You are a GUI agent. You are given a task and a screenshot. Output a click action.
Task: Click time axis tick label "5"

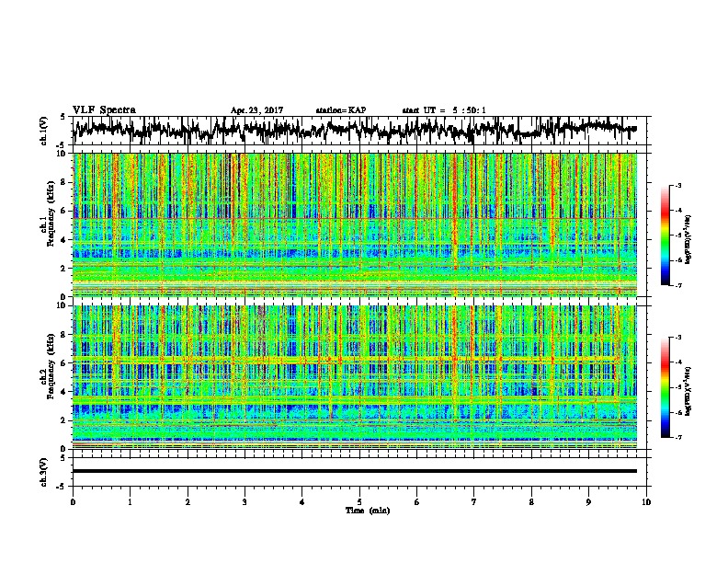click(359, 502)
